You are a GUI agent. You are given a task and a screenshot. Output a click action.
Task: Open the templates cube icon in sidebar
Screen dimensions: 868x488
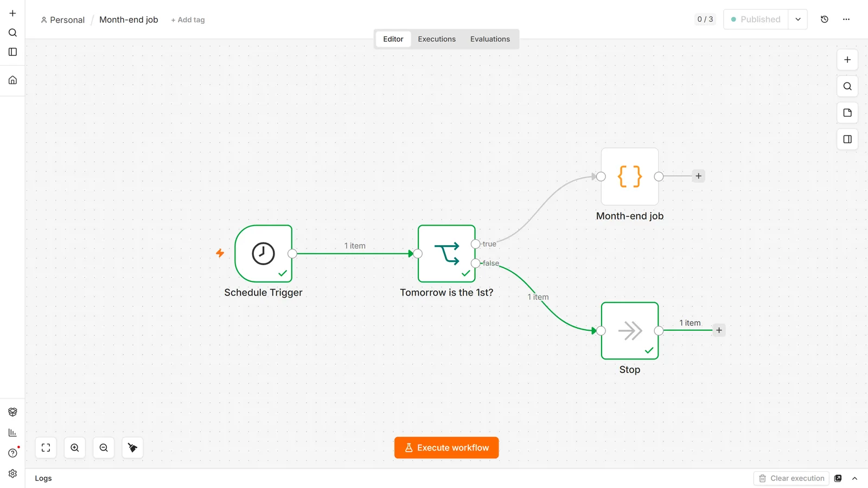tap(12, 412)
